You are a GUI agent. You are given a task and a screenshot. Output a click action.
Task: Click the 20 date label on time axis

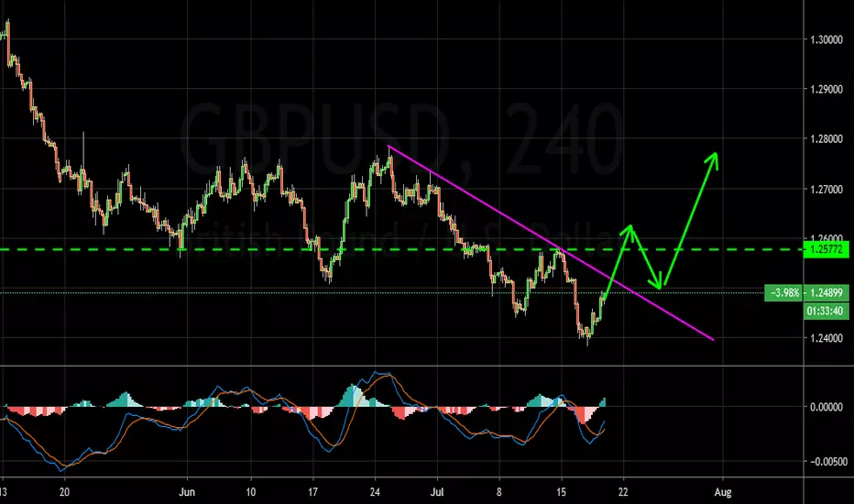click(x=64, y=492)
